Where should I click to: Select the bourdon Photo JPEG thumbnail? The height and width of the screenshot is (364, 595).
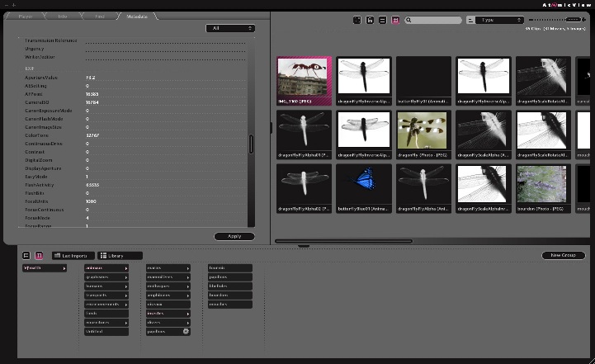tap(543, 188)
